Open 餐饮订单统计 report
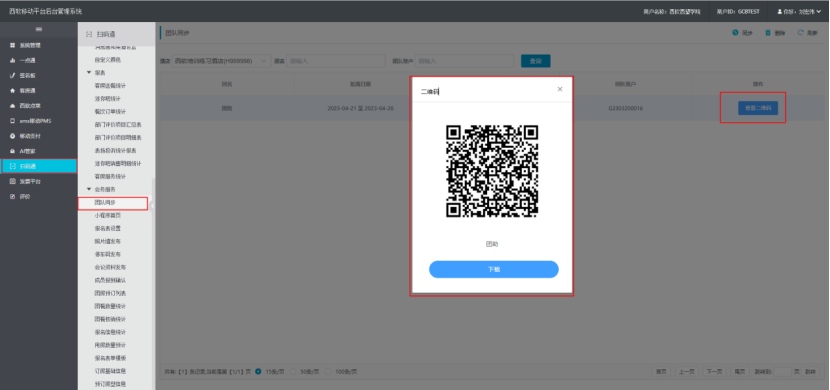This screenshot has height=390, width=830. pyautogui.click(x=110, y=112)
